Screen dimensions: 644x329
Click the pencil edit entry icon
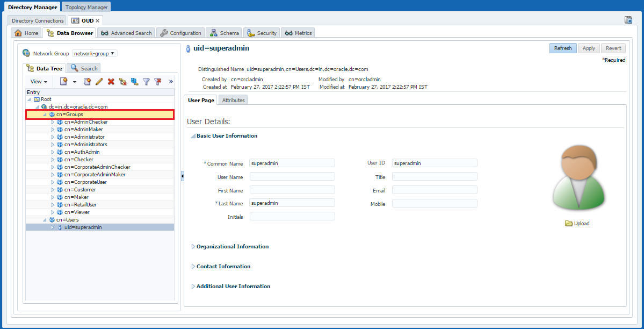(x=99, y=81)
